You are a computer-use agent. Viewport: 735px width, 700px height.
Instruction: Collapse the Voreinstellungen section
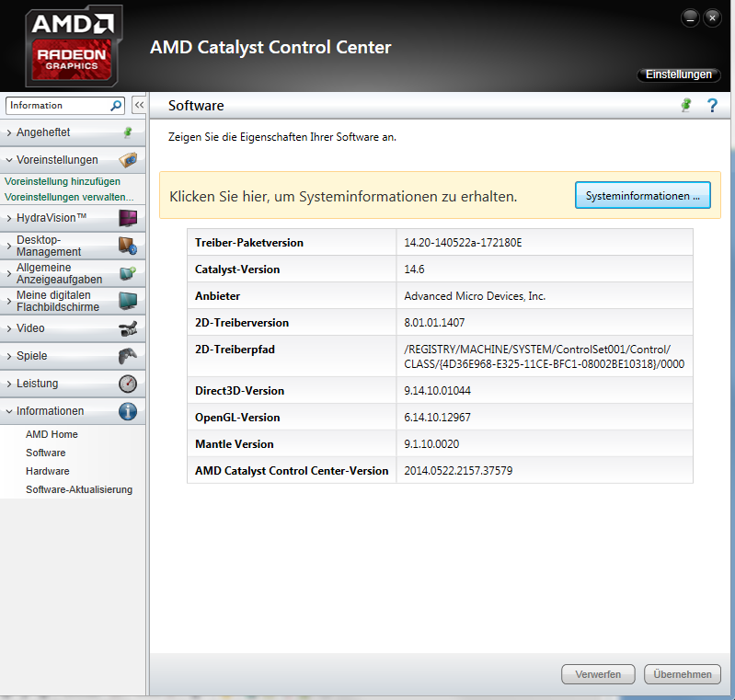click(x=73, y=160)
